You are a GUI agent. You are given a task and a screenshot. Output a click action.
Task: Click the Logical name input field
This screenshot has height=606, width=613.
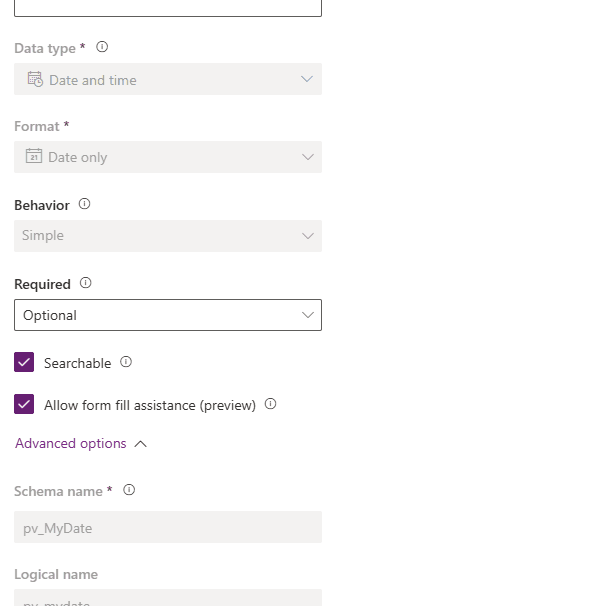coord(168,598)
